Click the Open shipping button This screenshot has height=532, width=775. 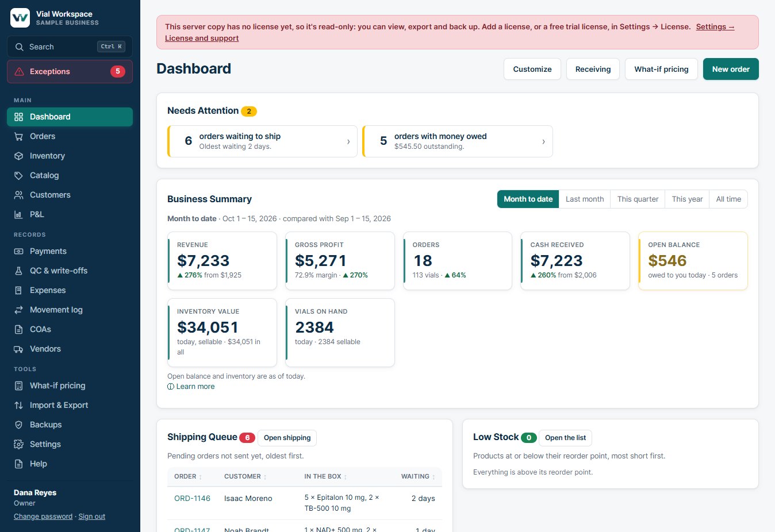pos(287,438)
